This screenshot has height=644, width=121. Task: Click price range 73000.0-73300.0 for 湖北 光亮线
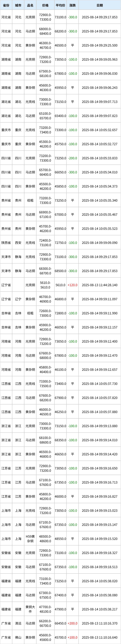coord(45,102)
